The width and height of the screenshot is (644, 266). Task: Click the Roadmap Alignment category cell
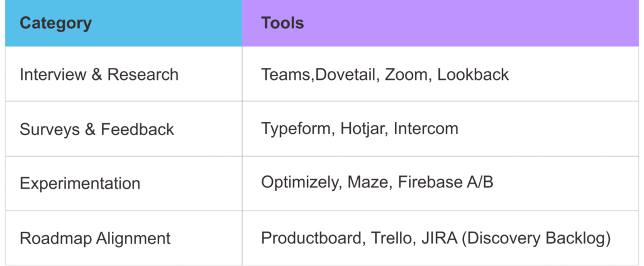[95, 239]
